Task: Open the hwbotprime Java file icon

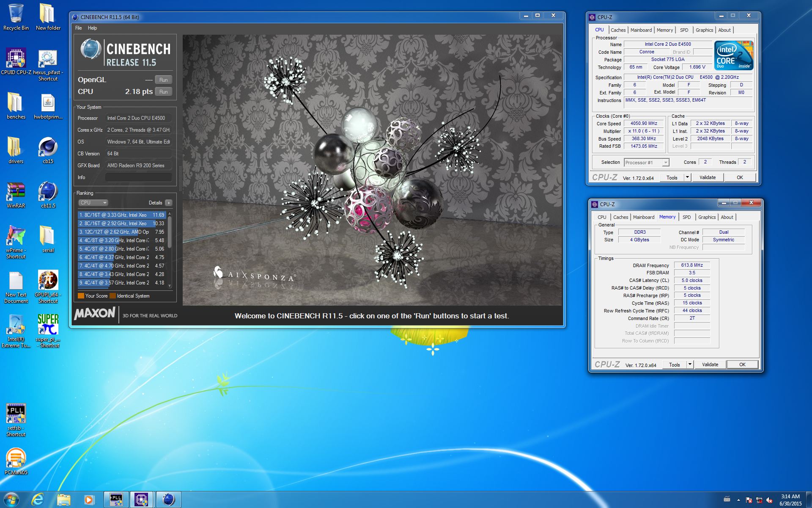Action: click(x=48, y=106)
